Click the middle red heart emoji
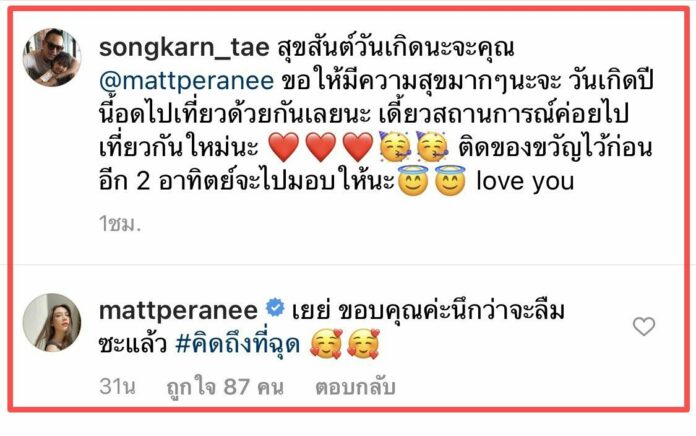The width and height of the screenshot is (696, 436). pos(321,147)
